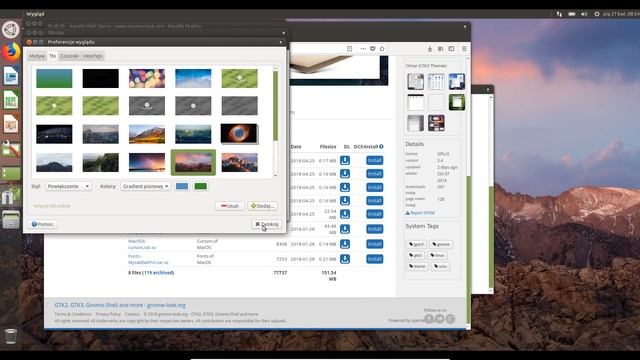
Task: Open Privacy Policy footer link
Action: point(108,314)
